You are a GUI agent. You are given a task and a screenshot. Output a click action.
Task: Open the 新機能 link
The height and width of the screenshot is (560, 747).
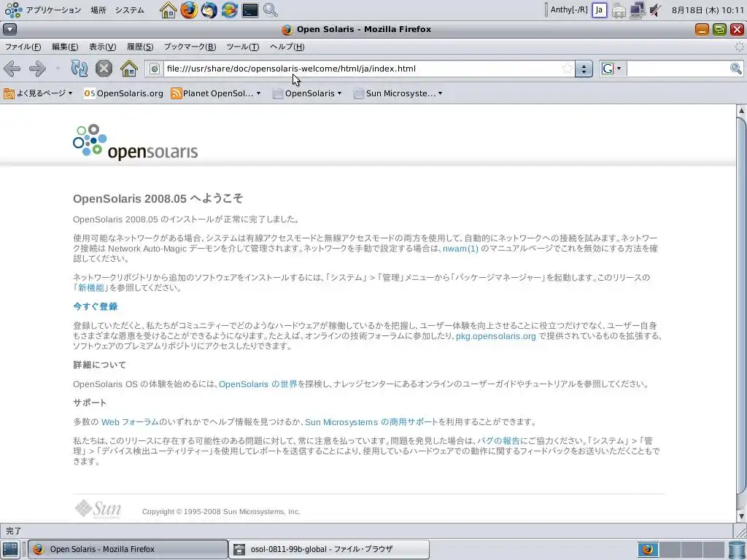[90, 287]
